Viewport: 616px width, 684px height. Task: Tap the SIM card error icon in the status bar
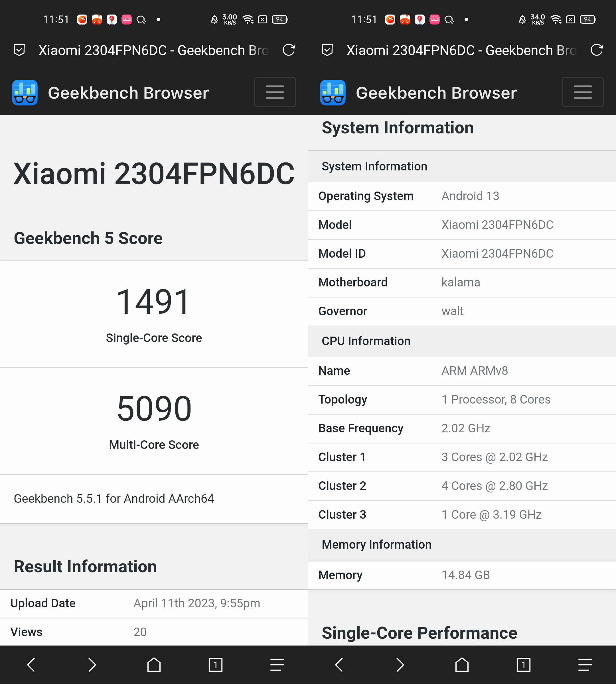pos(263,19)
